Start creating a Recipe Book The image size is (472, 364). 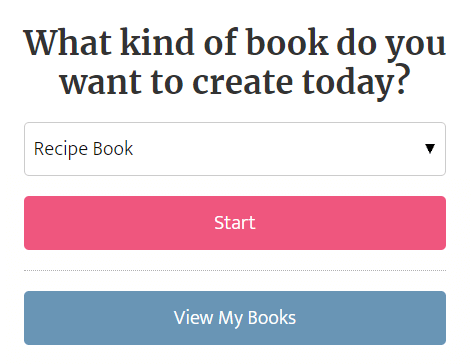pos(235,223)
